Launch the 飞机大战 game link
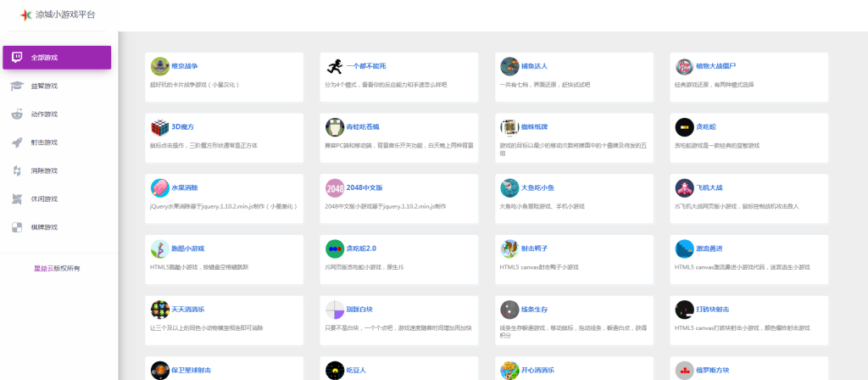868x380 pixels. 709,187
